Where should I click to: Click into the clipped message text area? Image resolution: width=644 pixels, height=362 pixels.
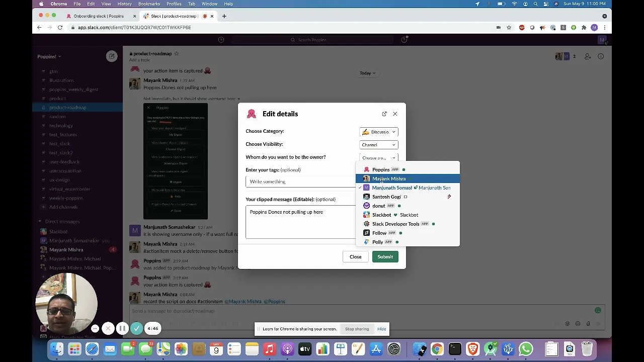pyautogui.click(x=300, y=222)
